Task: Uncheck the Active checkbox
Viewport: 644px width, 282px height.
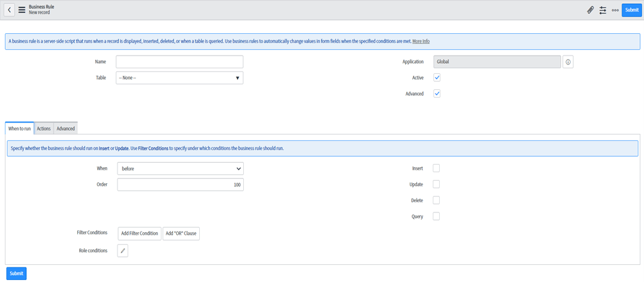Action: tap(437, 78)
